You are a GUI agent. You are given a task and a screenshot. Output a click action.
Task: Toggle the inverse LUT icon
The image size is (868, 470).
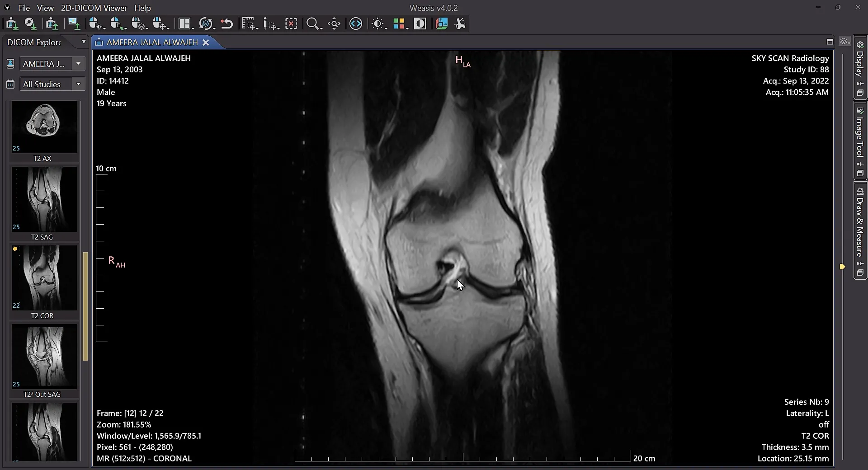click(x=420, y=23)
